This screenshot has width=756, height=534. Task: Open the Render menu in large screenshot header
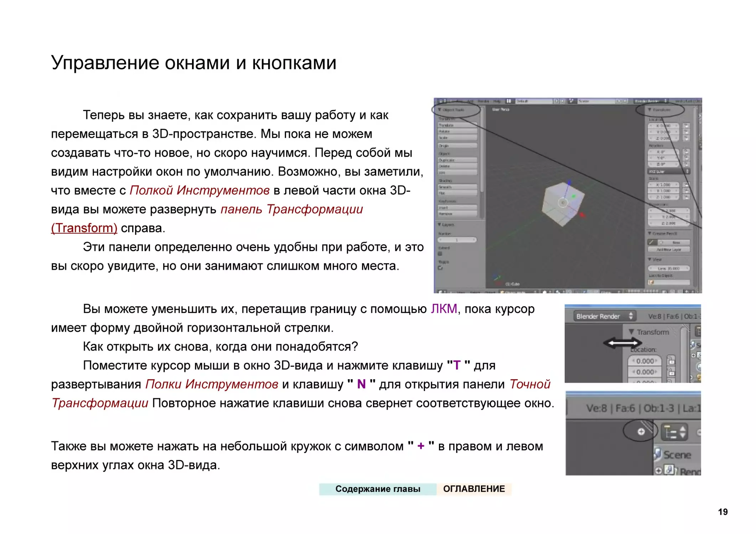(483, 101)
